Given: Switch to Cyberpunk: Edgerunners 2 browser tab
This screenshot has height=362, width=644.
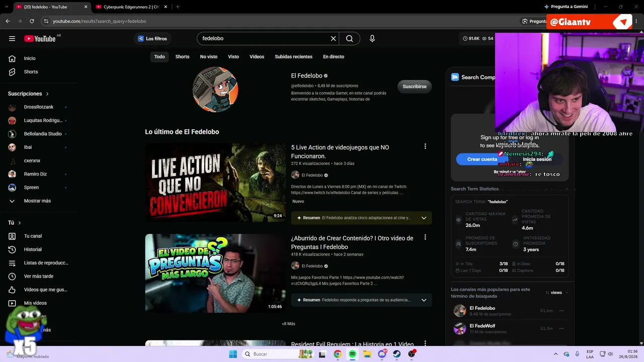Looking at the screenshot, I should [x=131, y=7].
